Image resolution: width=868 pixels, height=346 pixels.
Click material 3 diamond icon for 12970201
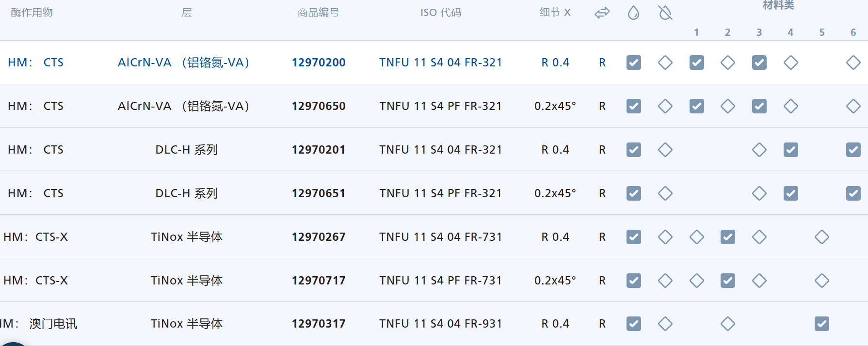pyautogui.click(x=759, y=150)
